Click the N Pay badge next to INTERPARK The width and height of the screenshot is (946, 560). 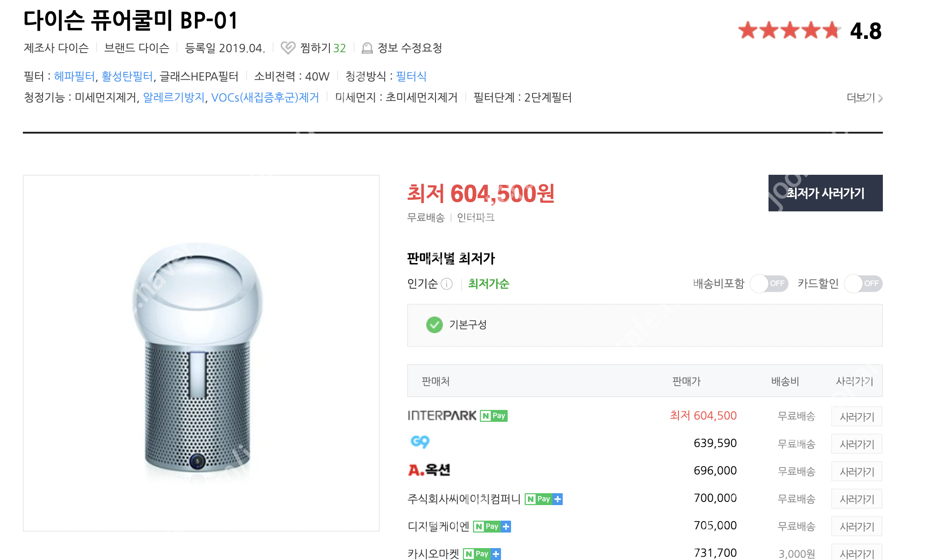click(x=494, y=416)
